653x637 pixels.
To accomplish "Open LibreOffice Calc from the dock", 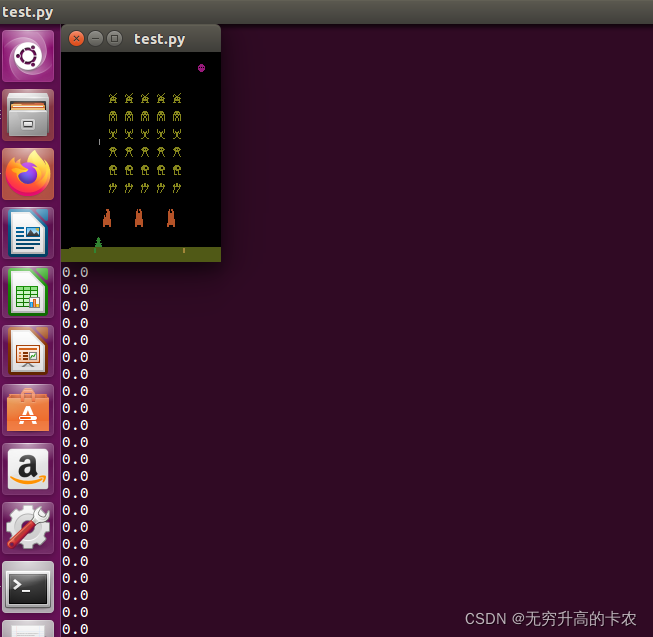I will pyautogui.click(x=28, y=292).
